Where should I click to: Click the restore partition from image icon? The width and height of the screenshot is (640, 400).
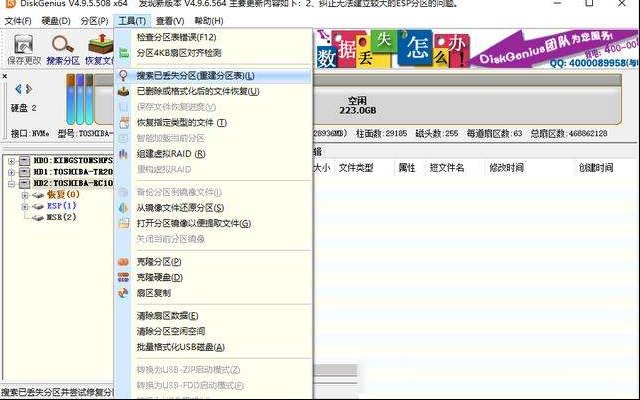point(123,208)
